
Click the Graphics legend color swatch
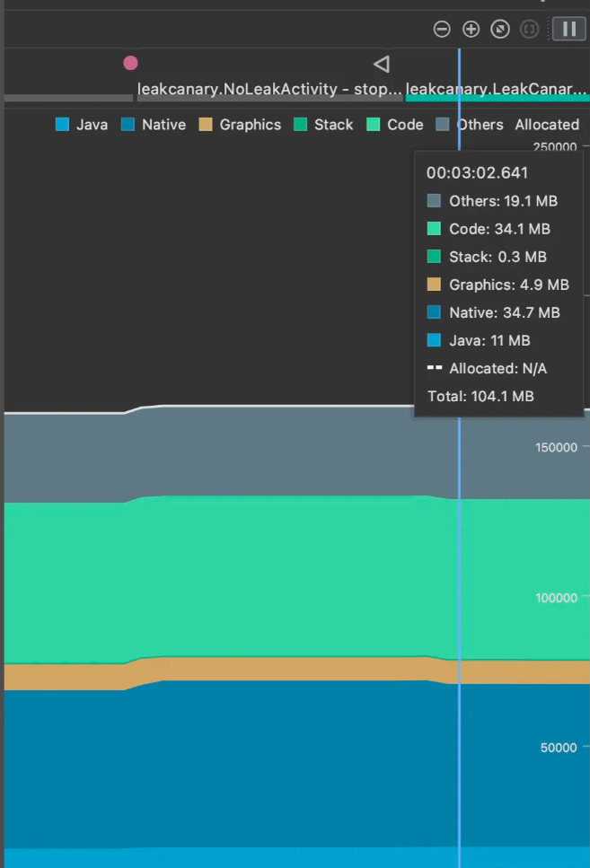pyautogui.click(x=206, y=125)
